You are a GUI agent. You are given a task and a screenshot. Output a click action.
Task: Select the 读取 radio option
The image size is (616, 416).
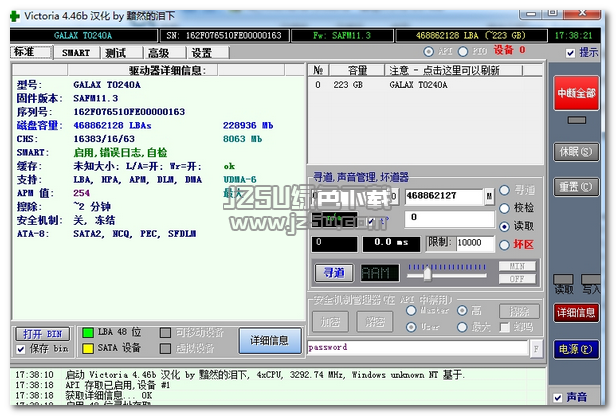(x=504, y=227)
